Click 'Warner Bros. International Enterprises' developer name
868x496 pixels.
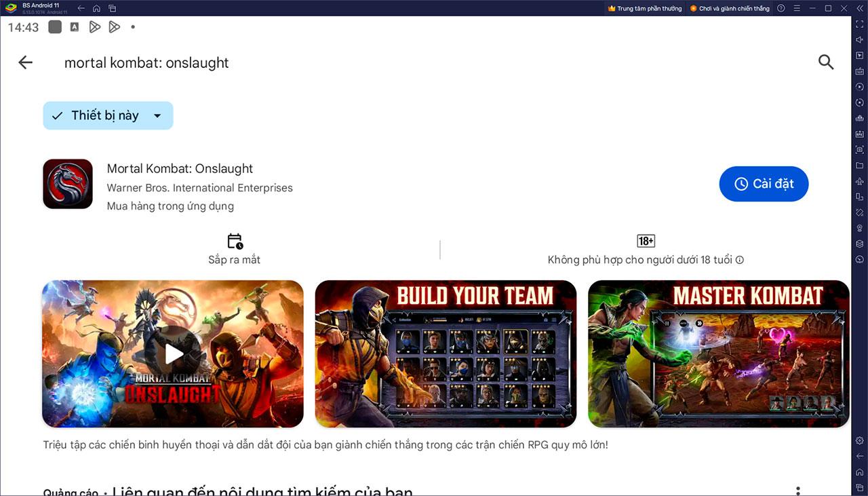[x=200, y=187]
